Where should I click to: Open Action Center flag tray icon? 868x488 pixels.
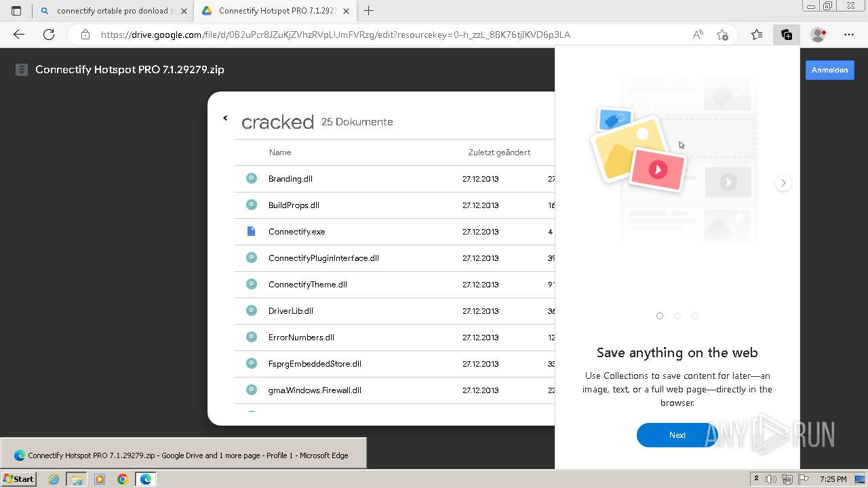804,479
